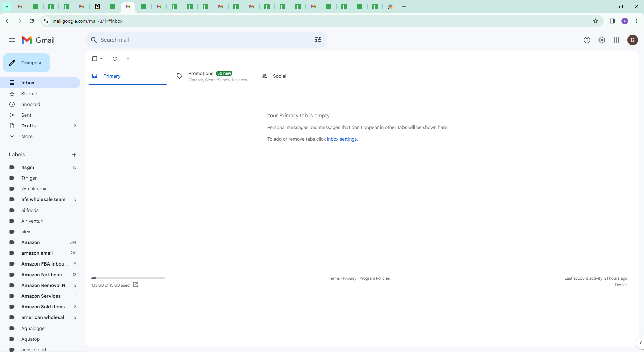Open a new browser tab

[404, 7]
